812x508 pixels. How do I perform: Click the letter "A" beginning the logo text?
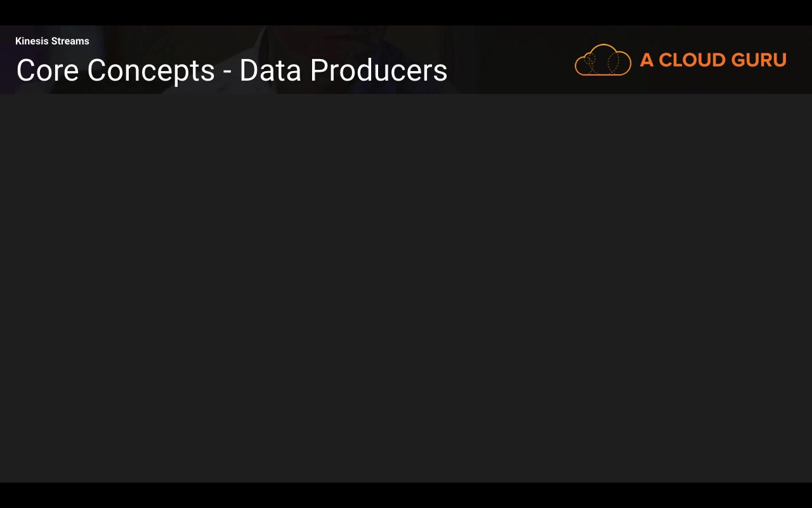click(x=646, y=60)
